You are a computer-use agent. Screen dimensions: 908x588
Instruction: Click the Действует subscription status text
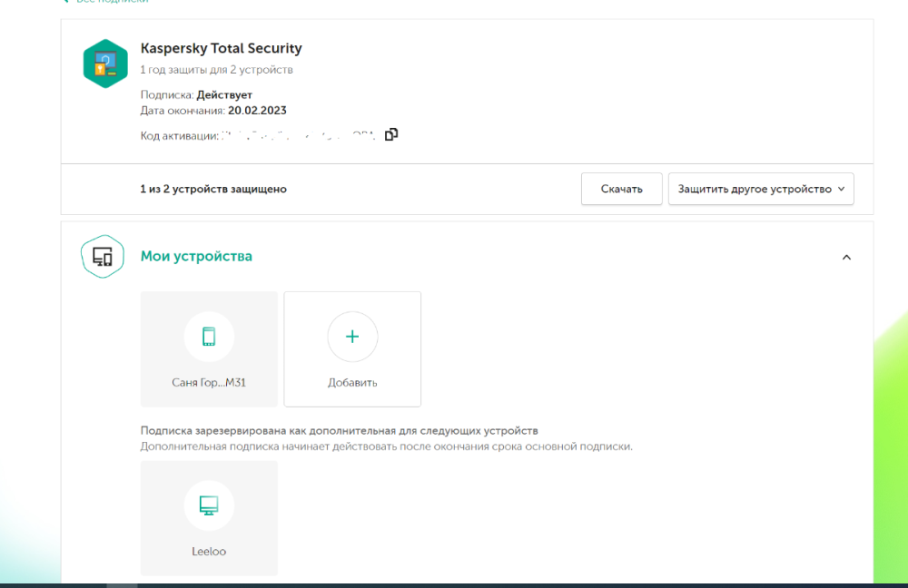[224, 94]
